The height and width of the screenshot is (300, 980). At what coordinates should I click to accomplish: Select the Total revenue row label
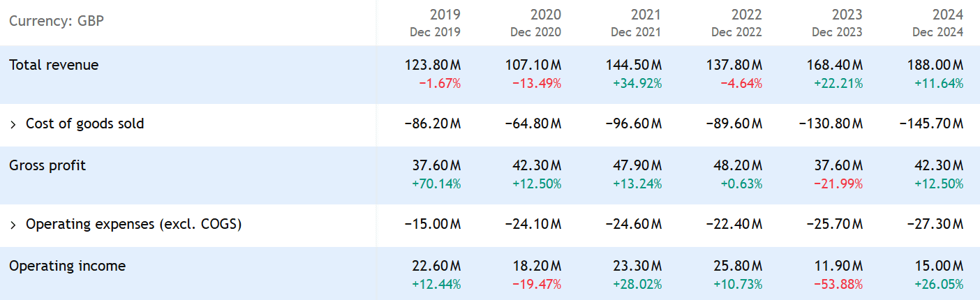[54, 65]
